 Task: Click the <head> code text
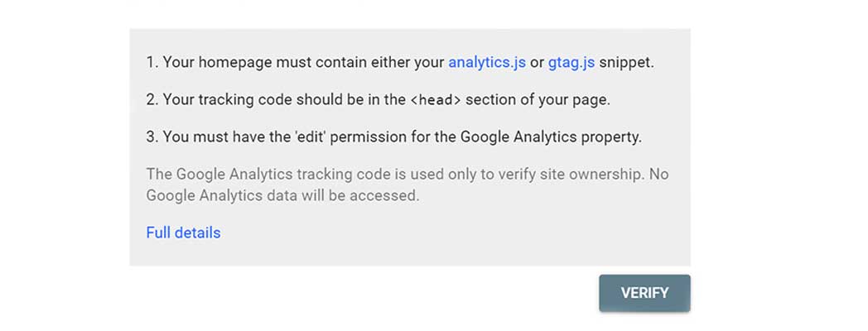tap(436, 100)
